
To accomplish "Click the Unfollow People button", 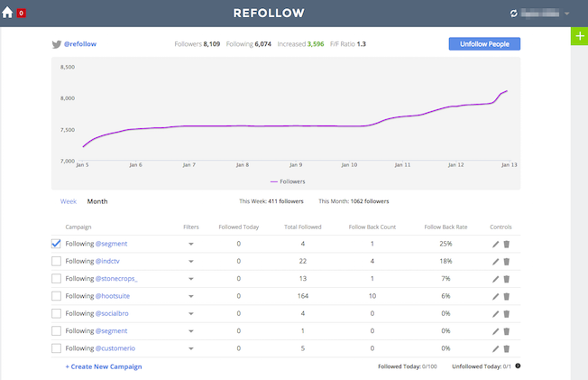I will pos(484,44).
